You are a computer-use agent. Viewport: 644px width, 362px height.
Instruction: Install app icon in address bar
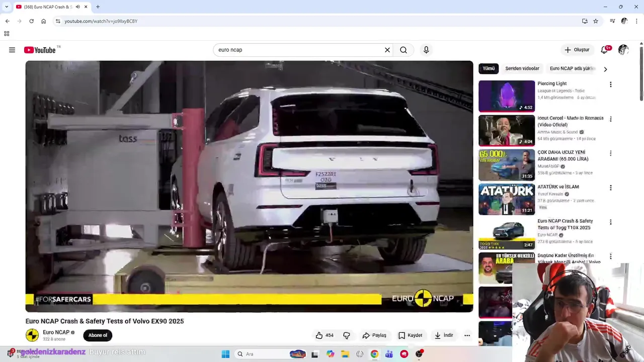coord(585,21)
